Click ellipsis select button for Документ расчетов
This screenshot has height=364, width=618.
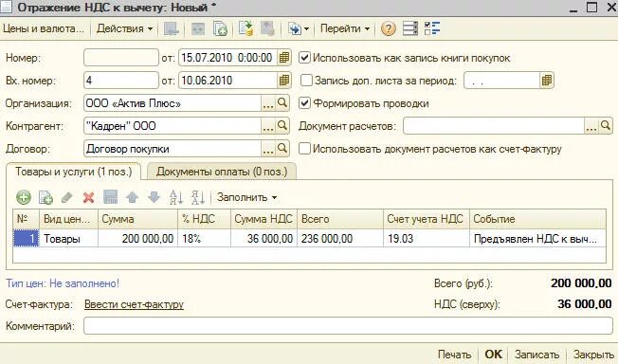[591, 126]
